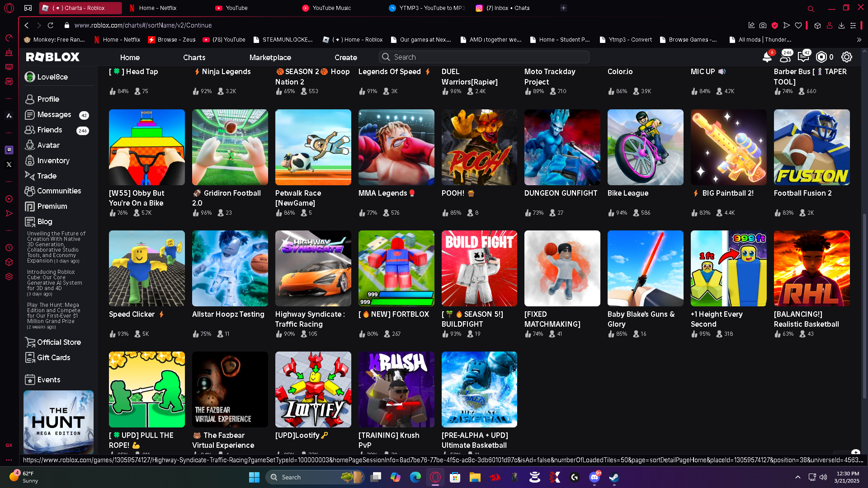Open Roblox settings gear icon
868x488 pixels.
tap(846, 57)
